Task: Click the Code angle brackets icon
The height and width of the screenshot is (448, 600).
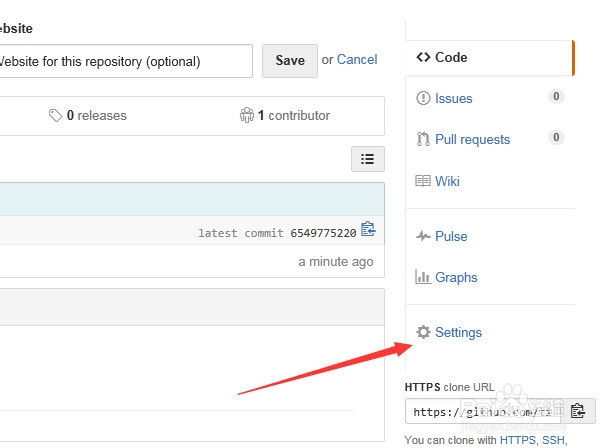Action: (423, 57)
